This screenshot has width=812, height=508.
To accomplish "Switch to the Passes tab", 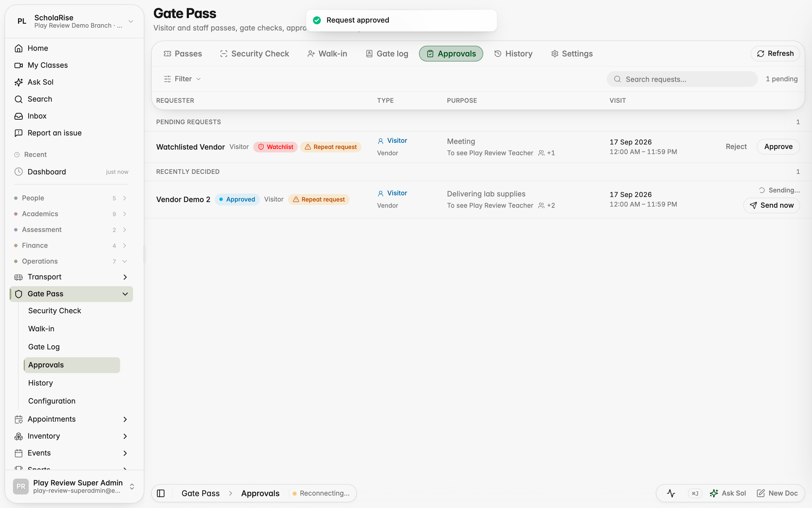I will (182, 53).
